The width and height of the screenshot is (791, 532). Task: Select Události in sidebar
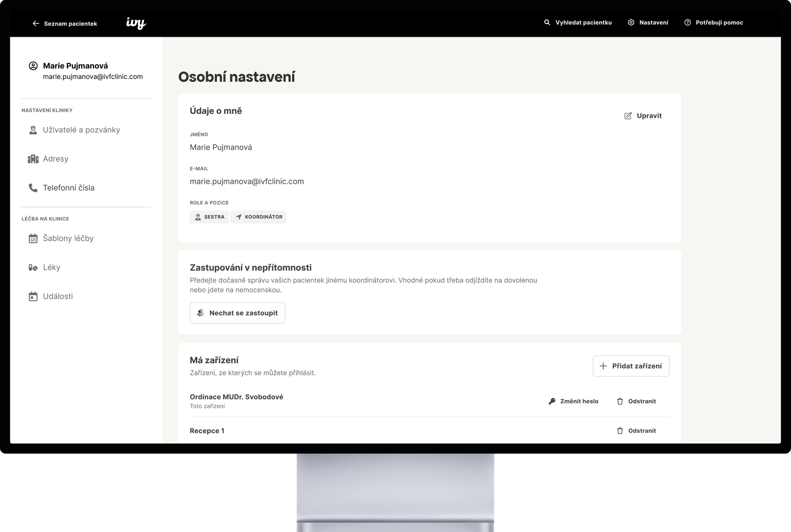pyautogui.click(x=58, y=296)
